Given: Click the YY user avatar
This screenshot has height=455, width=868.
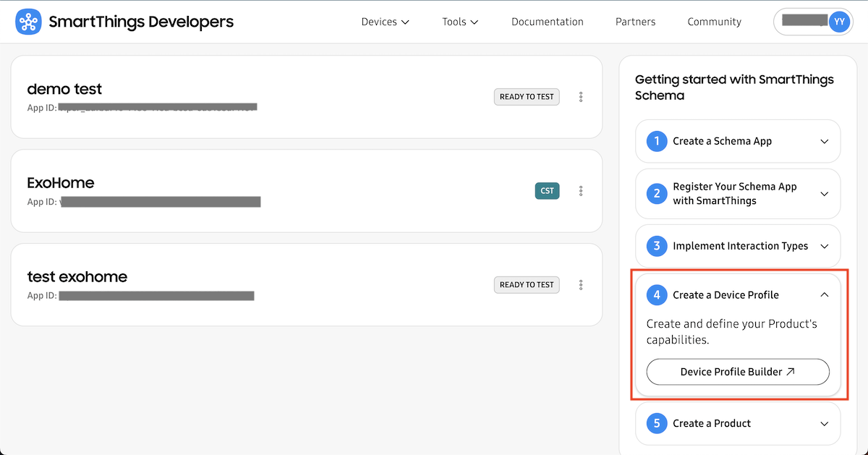Looking at the screenshot, I should pyautogui.click(x=839, y=22).
